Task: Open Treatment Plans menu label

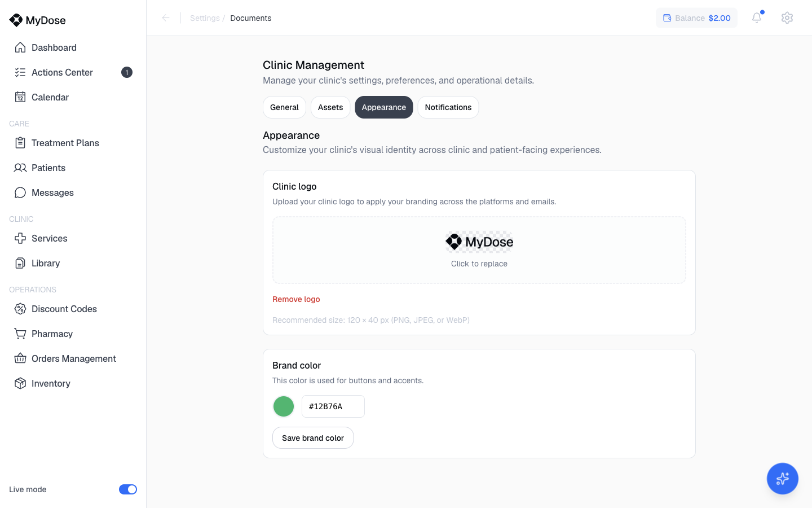Action: click(65, 143)
